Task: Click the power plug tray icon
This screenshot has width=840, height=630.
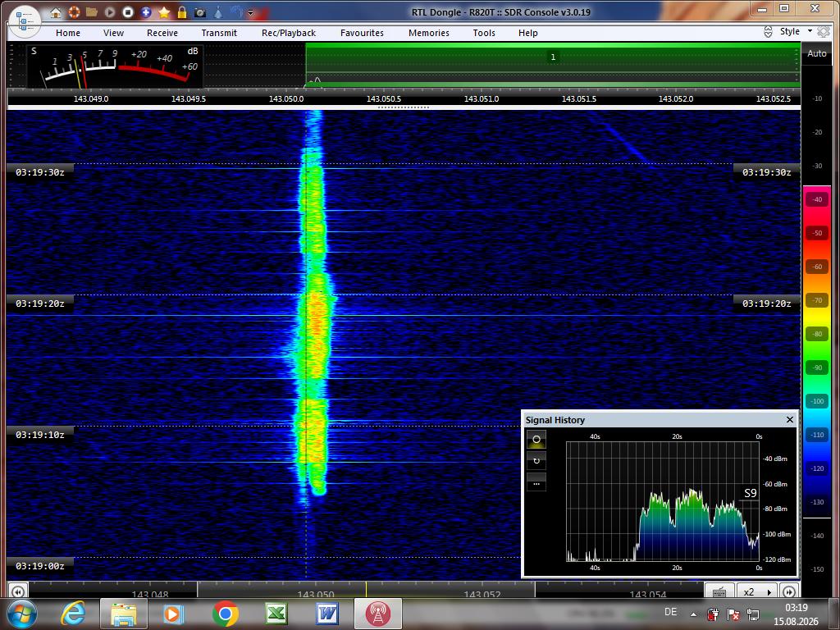Action: (713, 614)
